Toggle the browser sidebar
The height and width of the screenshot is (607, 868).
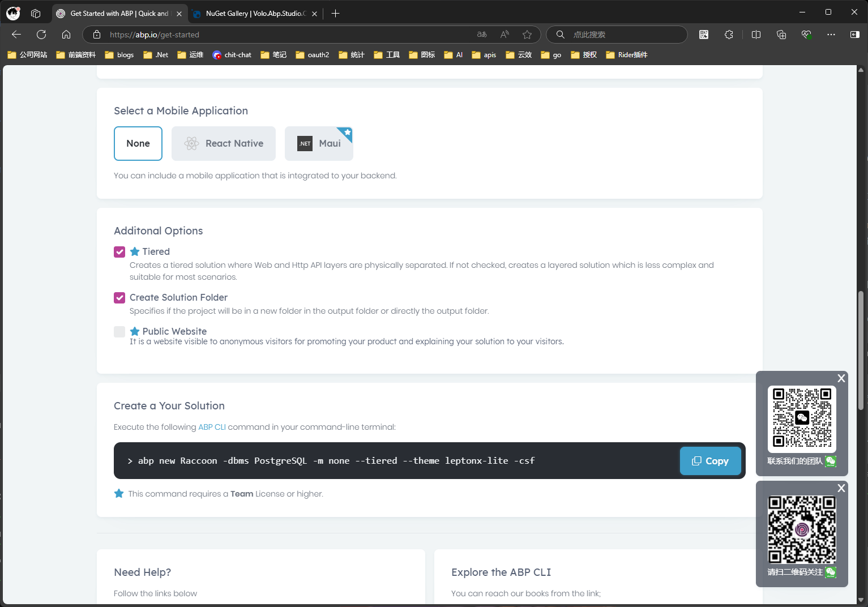coord(855,35)
